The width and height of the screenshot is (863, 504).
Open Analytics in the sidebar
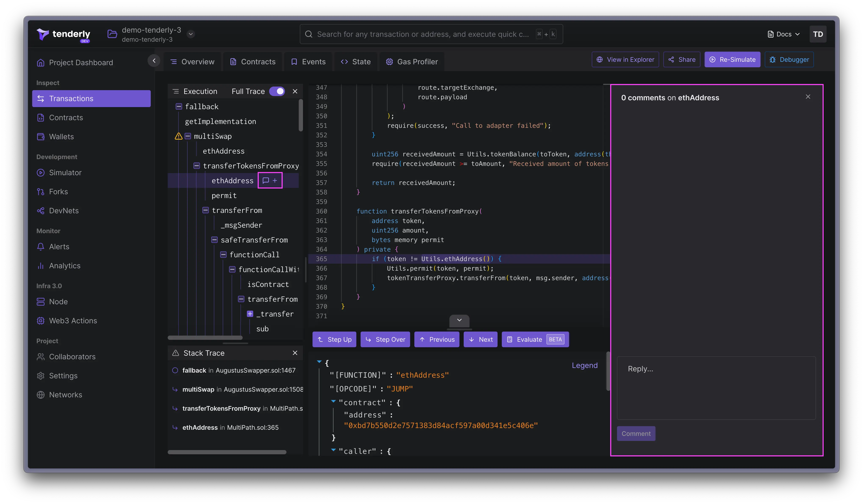coord(64,266)
